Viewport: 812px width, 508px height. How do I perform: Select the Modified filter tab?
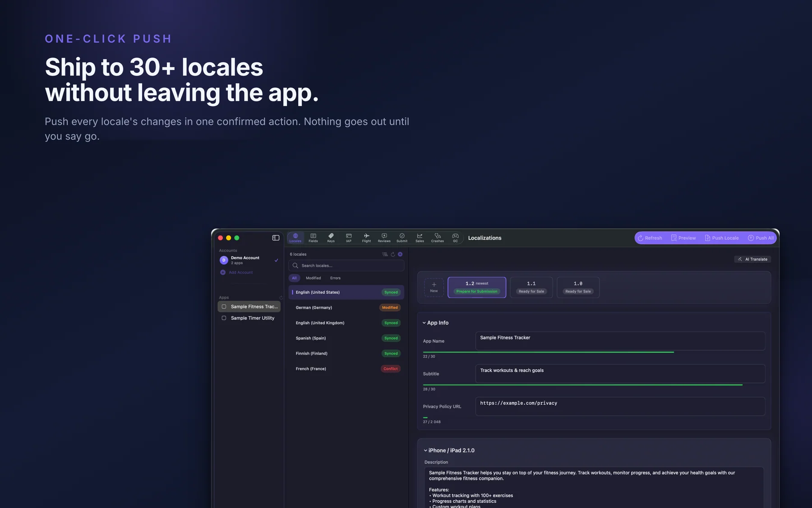[x=314, y=278]
